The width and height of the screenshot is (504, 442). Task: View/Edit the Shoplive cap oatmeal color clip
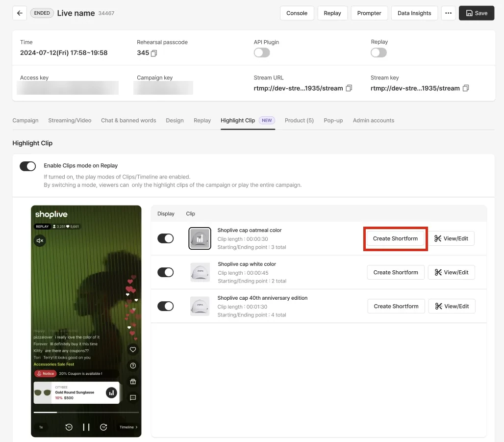451,239
